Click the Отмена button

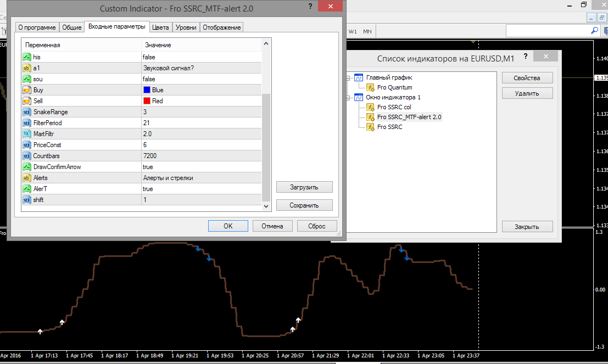(x=272, y=226)
